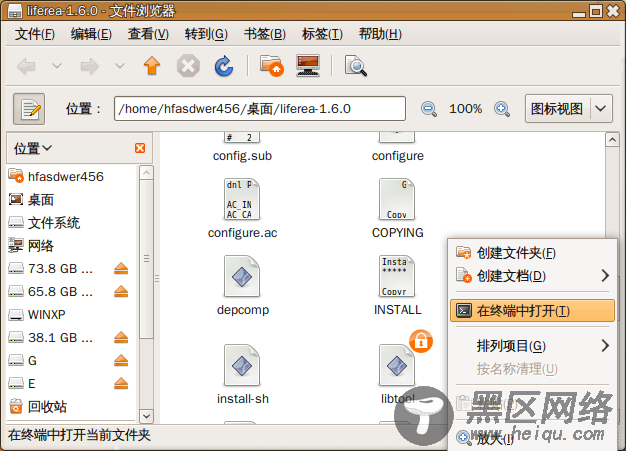Open 帮助(H) menu
Viewport: 626px width, 451px height.
[380, 34]
